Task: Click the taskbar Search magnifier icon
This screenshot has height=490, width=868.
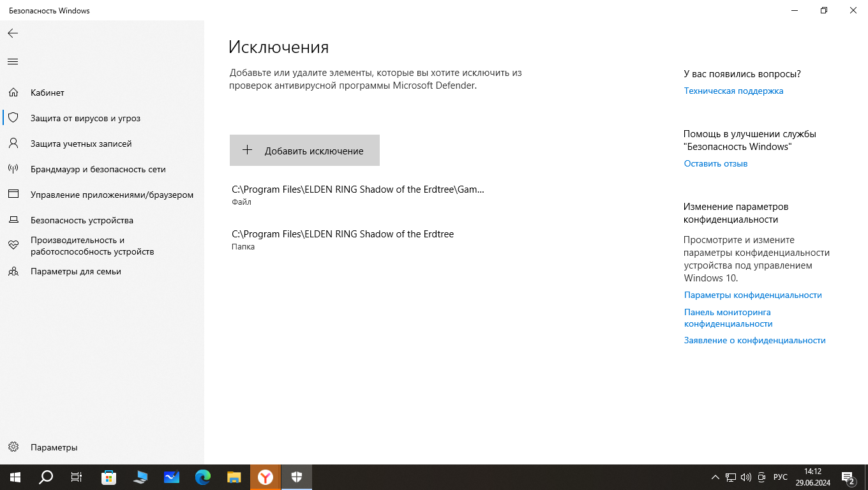Action: coord(46,477)
